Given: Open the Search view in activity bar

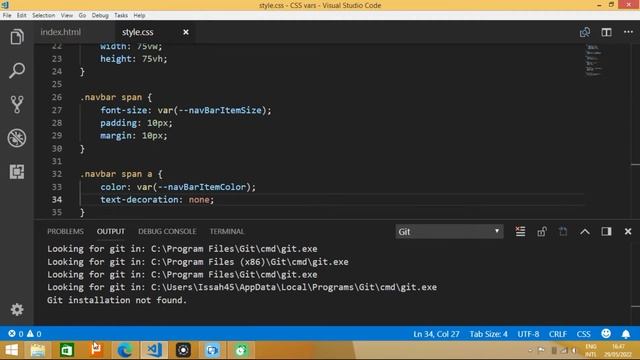Looking at the screenshot, I should tap(17, 71).
